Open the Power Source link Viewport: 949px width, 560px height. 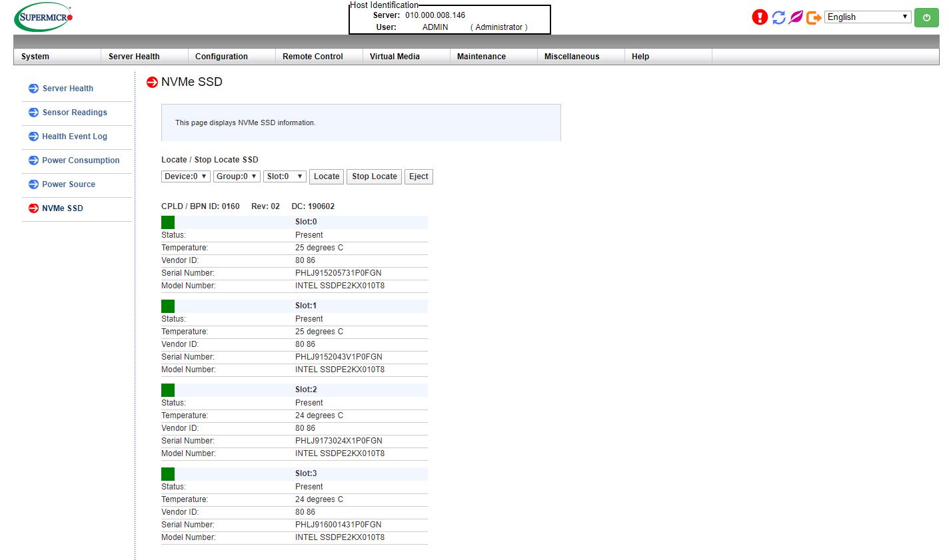coord(69,184)
